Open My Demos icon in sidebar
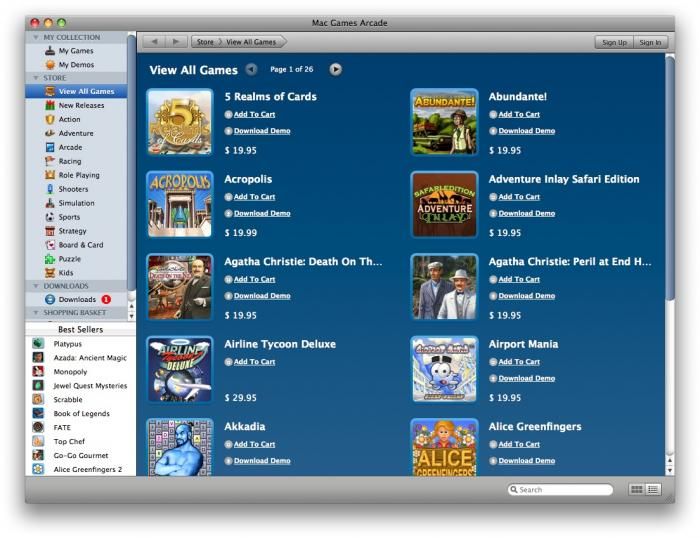The height and width of the screenshot is (538, 700). click(x=50, y=65)
